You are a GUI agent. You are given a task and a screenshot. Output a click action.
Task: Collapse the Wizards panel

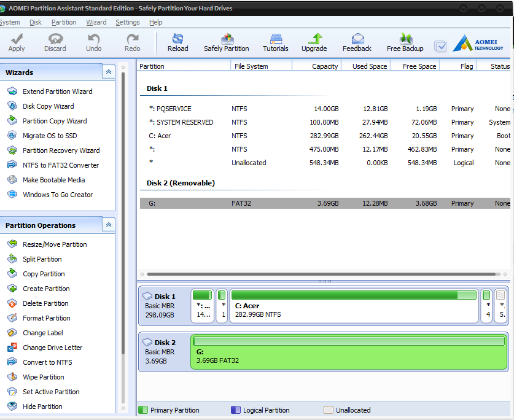pos(108,71)
